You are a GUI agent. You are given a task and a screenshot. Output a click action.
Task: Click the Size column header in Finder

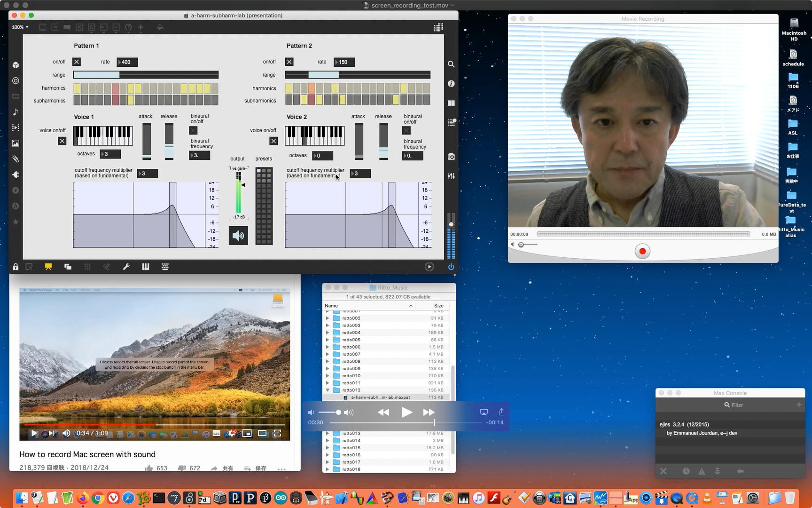438,306
